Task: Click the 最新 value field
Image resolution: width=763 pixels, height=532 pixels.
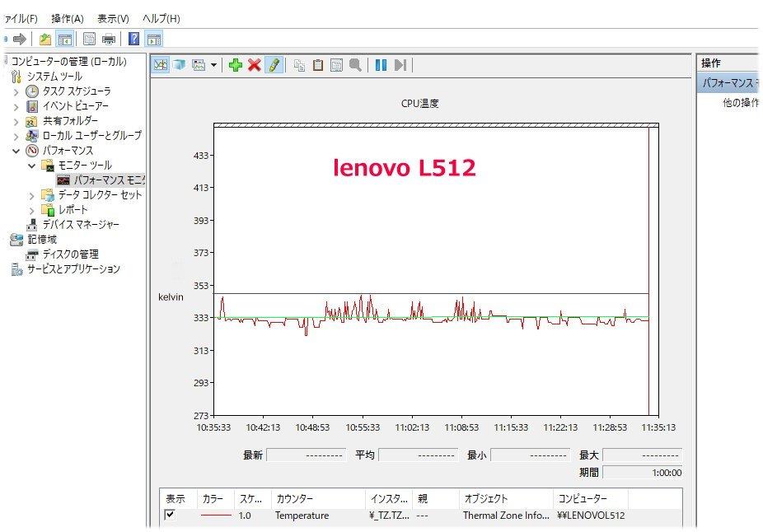Action: (x=306, y=455)
